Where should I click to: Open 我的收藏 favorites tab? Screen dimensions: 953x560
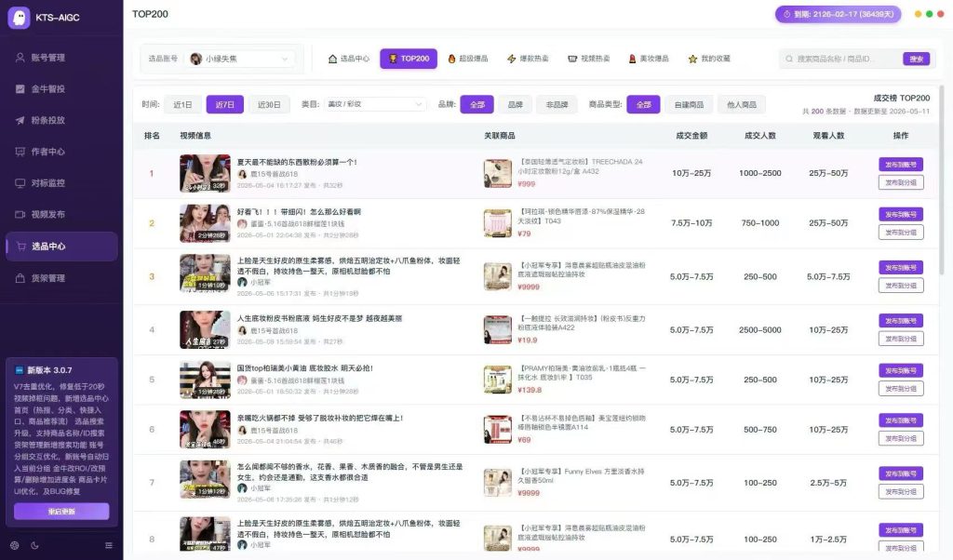(708, 59)
